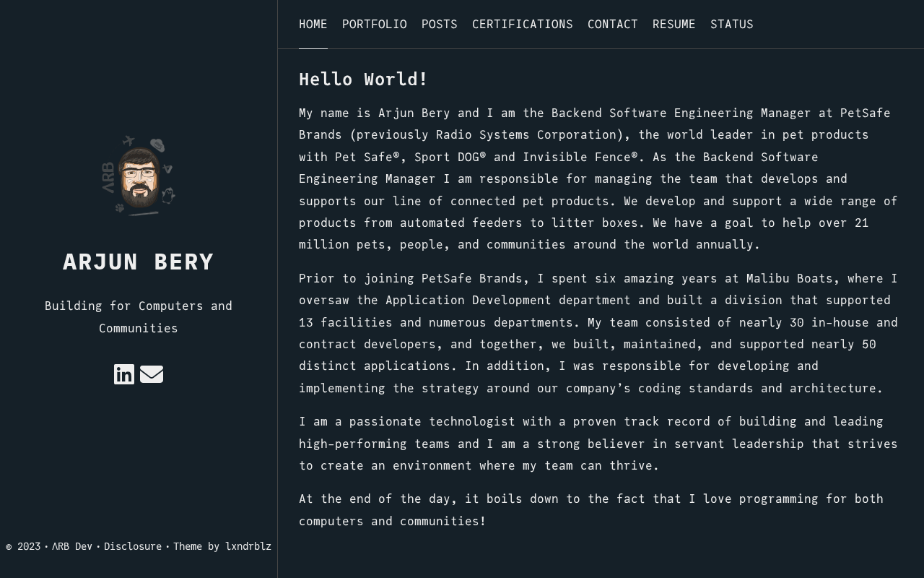Visit the lxndrblz theme author link
This screenshot has width=924, height=578.
tap(248, 546)
